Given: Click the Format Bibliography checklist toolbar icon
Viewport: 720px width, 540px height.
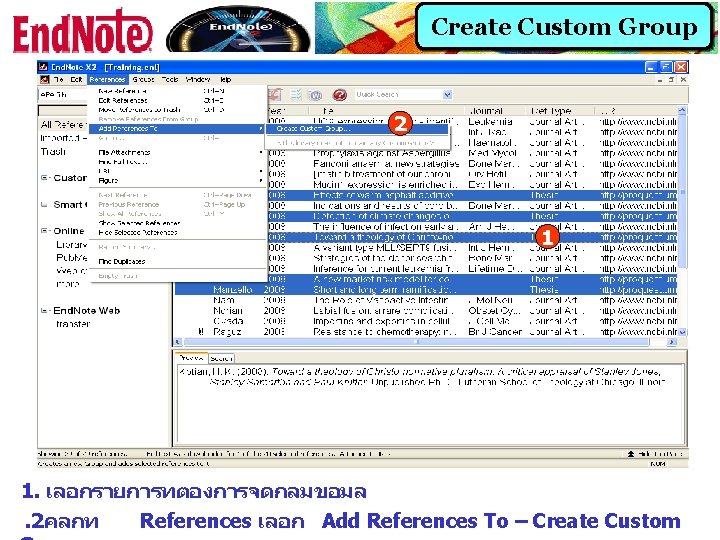Looking at the screenshot, I should pos(295,95).
